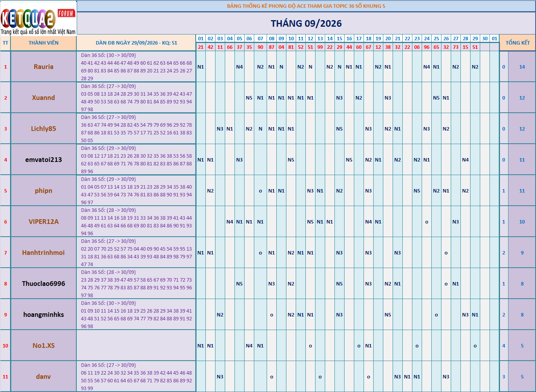This screenshot has height=392, width=536.
Task: Click VIPER12A's 'N4' cell under day 04
Action: [x=230, y=222]
